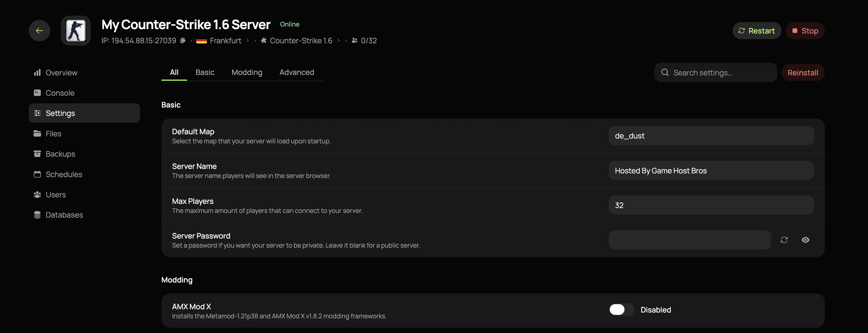The width and height of the screenshot is (868, 333).
Task: Click the IP 194.54.88.15:27039 text
Action: pyautogui.click(x=139, y=40)
